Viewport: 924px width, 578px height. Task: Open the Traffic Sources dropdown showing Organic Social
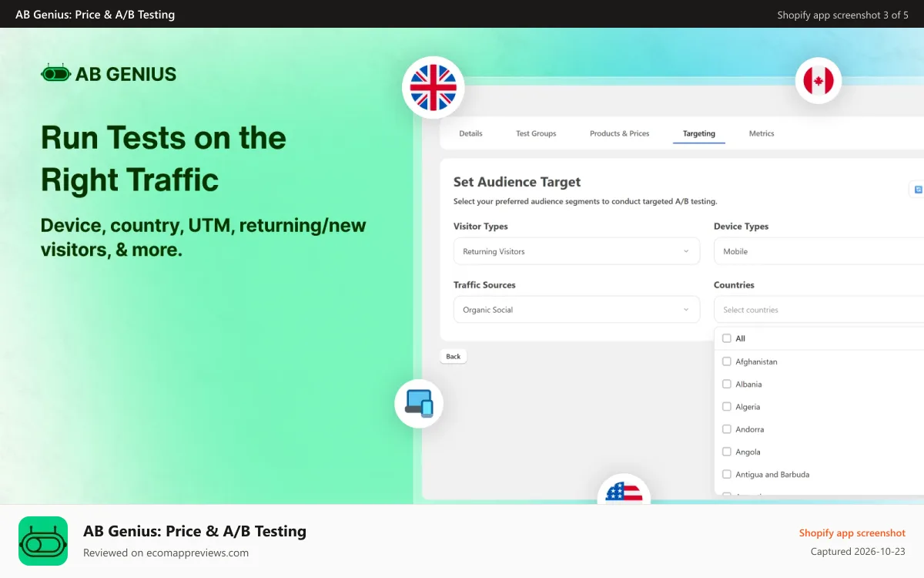tap(577, 310)
